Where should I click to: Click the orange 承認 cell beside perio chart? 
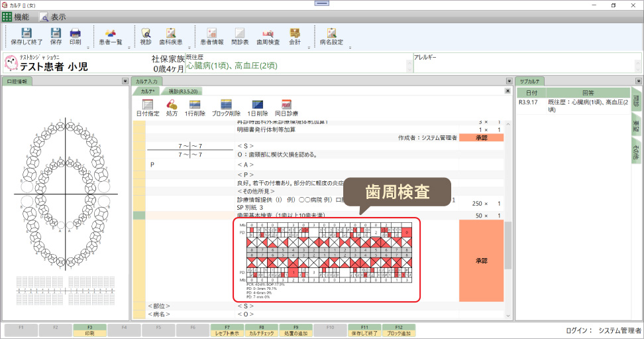click(481, 261)
